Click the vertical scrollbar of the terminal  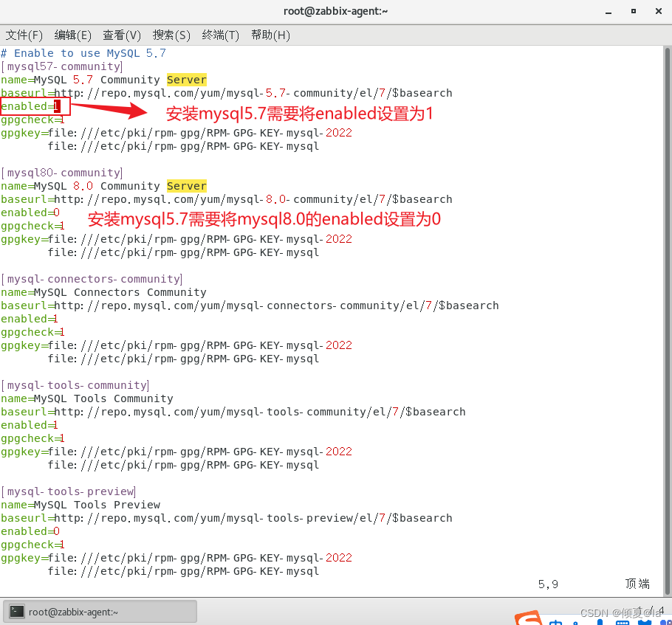667,320
